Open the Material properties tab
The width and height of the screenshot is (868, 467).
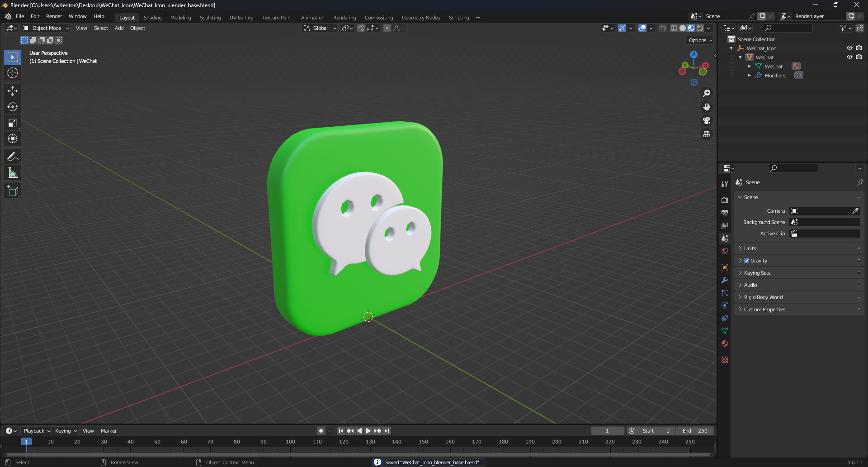[725, 343]
